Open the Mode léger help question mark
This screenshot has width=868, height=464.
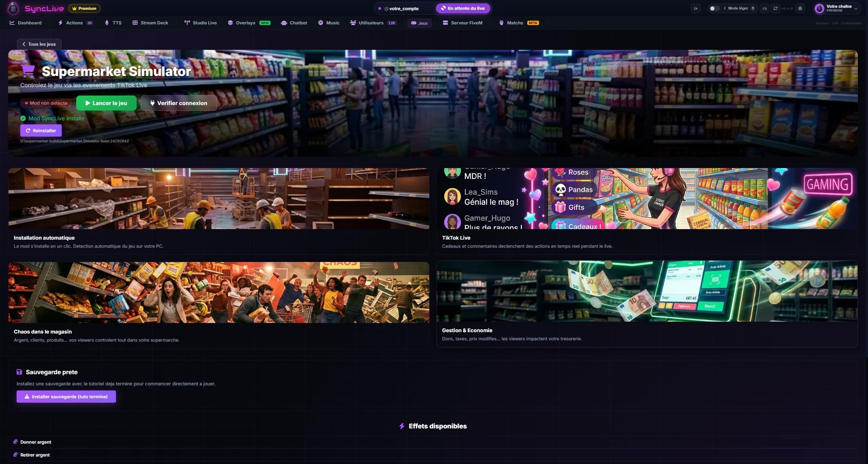[x=753, y=8]
